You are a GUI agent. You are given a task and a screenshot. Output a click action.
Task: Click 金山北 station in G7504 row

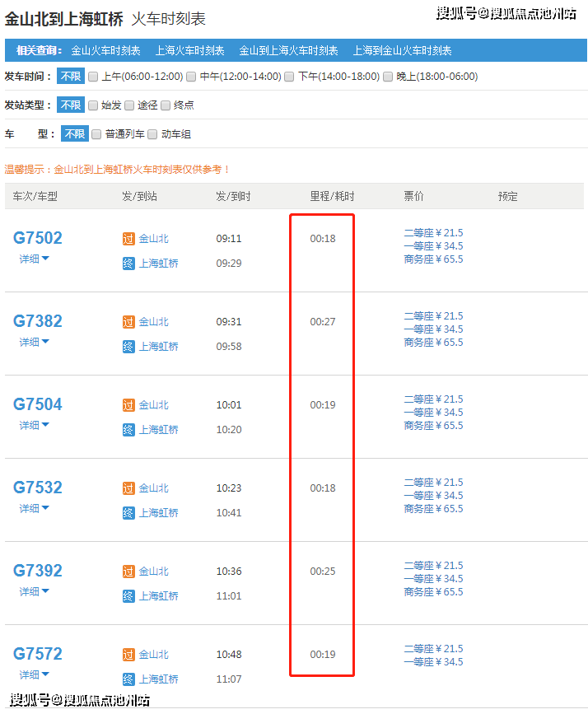[153, 405]
